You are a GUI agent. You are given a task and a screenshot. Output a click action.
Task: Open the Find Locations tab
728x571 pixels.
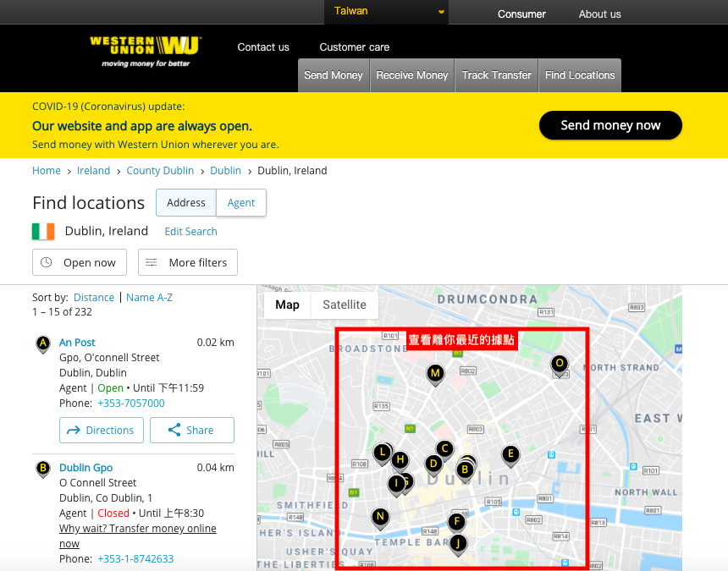[580, 75]
